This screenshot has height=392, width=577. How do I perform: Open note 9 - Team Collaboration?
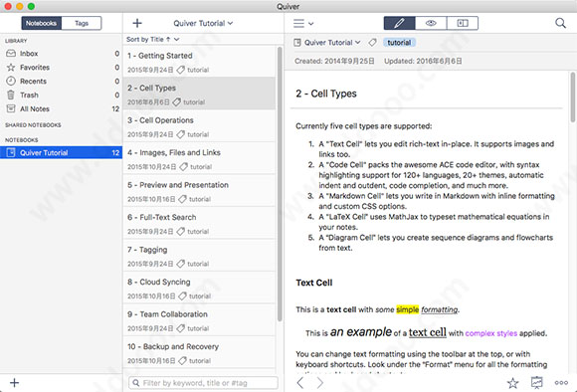point(199,320)
